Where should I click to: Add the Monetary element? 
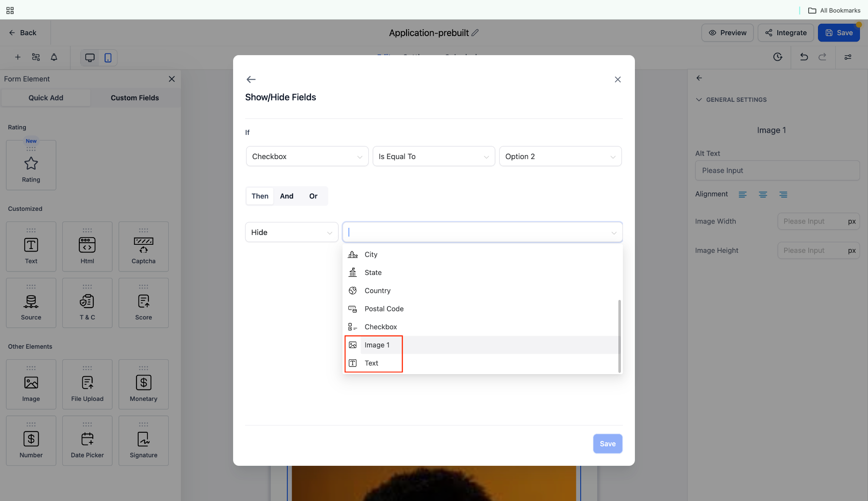(x=144, y=384)
